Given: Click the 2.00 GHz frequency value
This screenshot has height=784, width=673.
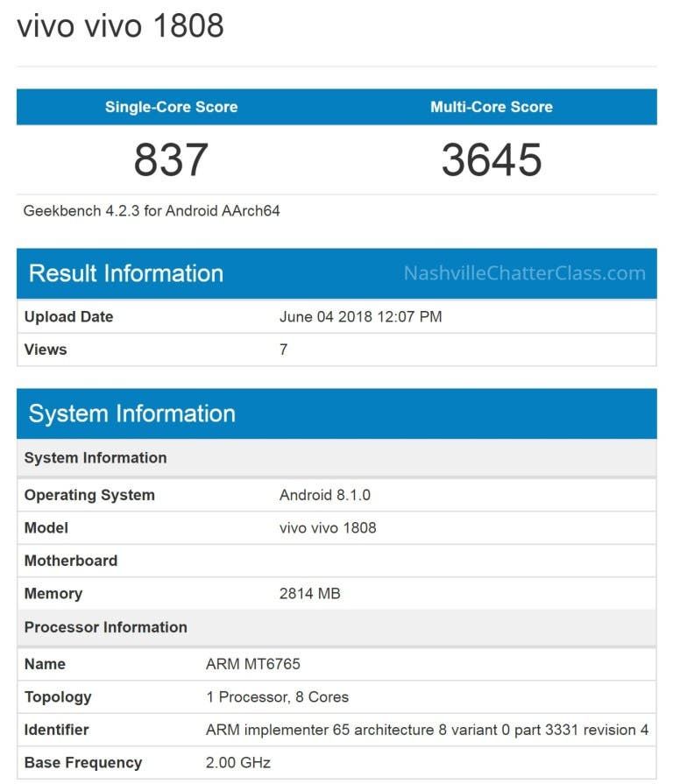Looking at the screenshot, I should pos(238,763).
